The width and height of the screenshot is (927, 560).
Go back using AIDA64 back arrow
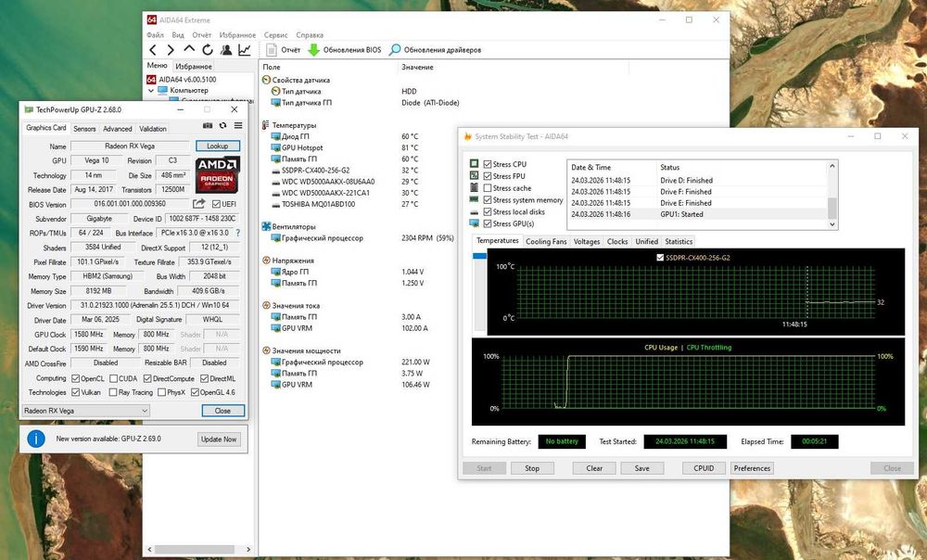coord(153,50)
